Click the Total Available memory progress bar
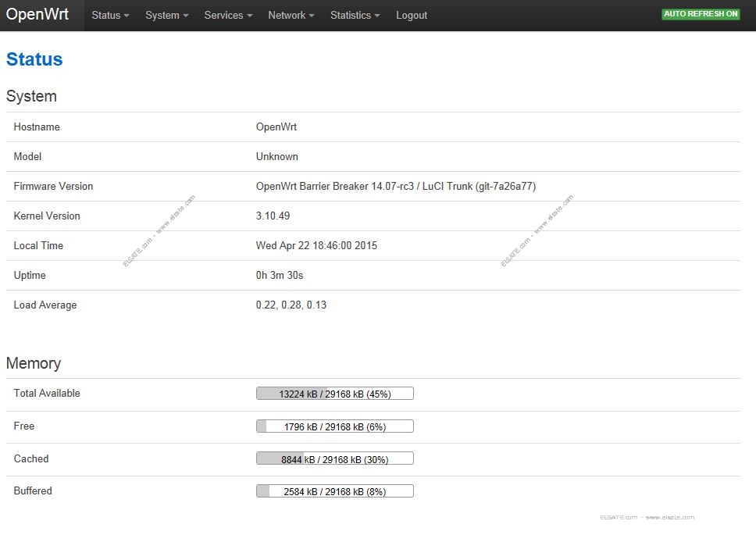 click(334, 394)
